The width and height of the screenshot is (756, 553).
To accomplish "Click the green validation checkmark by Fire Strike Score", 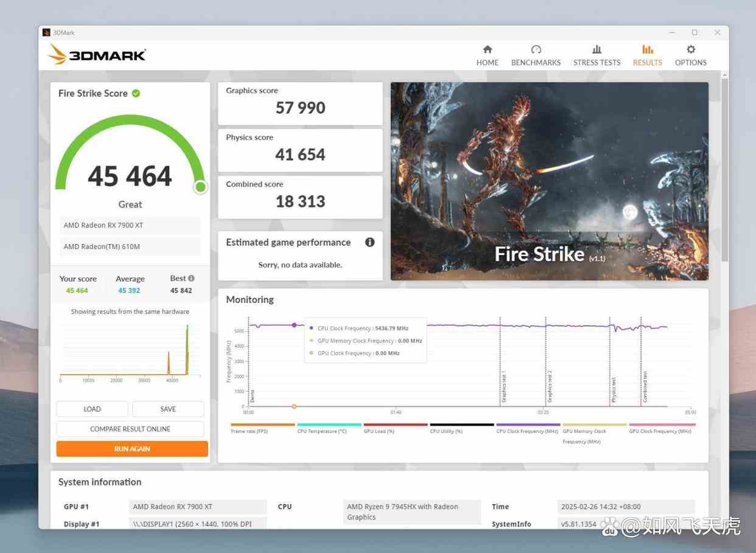I will 136,93.
